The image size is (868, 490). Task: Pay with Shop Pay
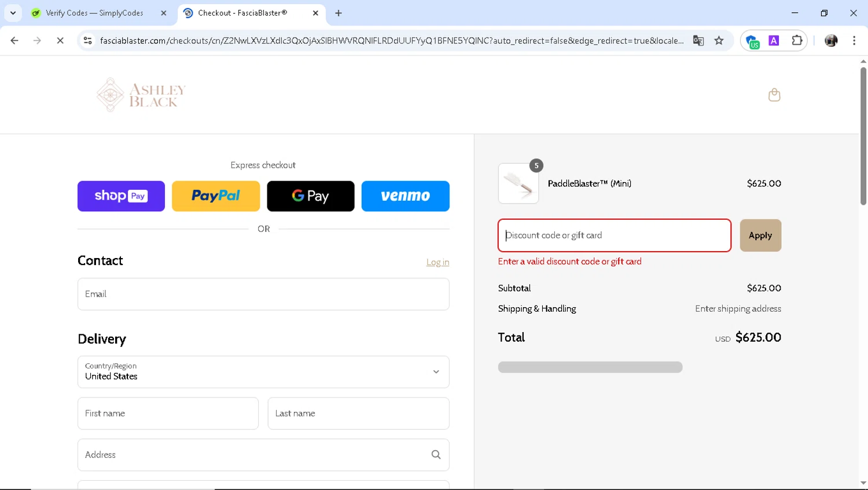coord(121,196)
